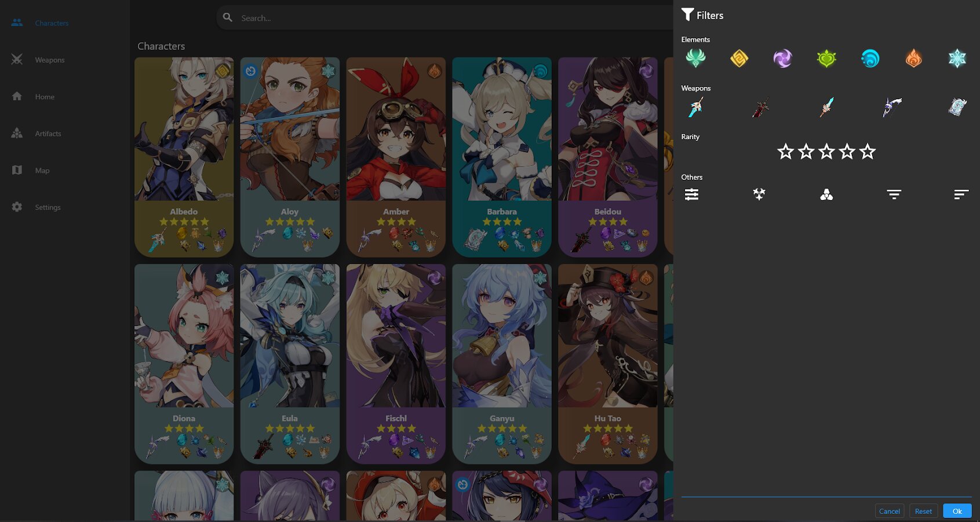This screenshot has height=522, width=980.
Task: Select the Cryo snowflake element icon
Action: (957, 58)
